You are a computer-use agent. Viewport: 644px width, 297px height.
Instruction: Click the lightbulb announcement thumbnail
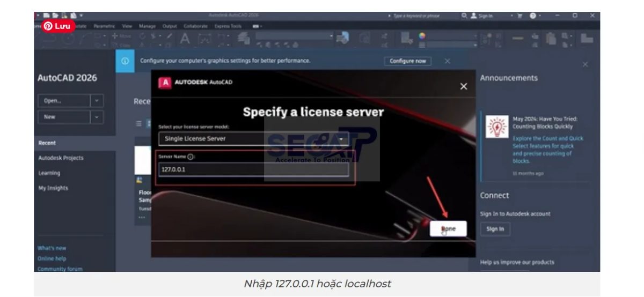coord(497,127)
